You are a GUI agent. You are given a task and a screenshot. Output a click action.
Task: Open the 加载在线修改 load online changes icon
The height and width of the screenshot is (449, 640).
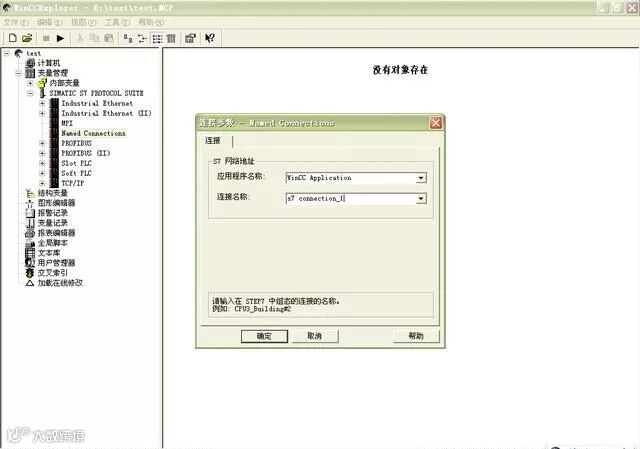point(30,282)
